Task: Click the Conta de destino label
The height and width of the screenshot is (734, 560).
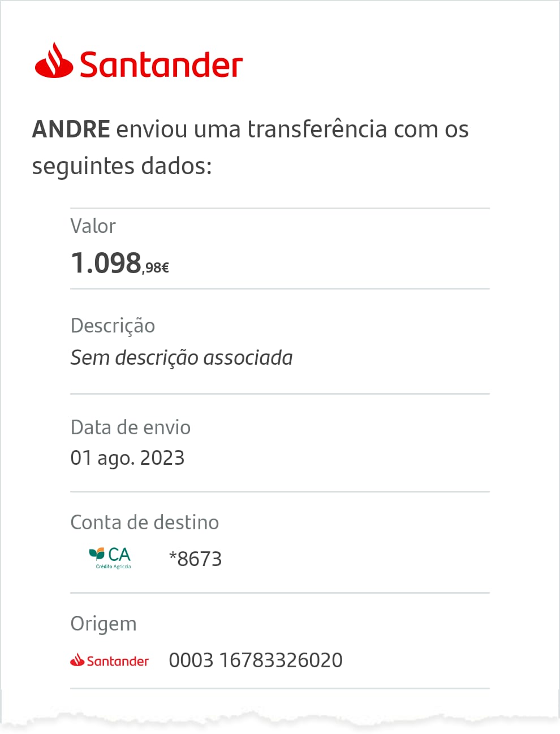Action: (144, 523)
